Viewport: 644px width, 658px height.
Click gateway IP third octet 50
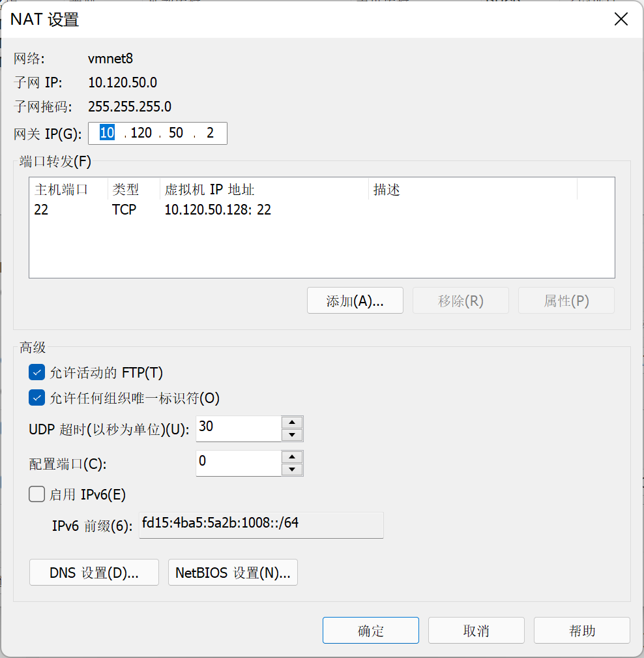click(176, 133)
